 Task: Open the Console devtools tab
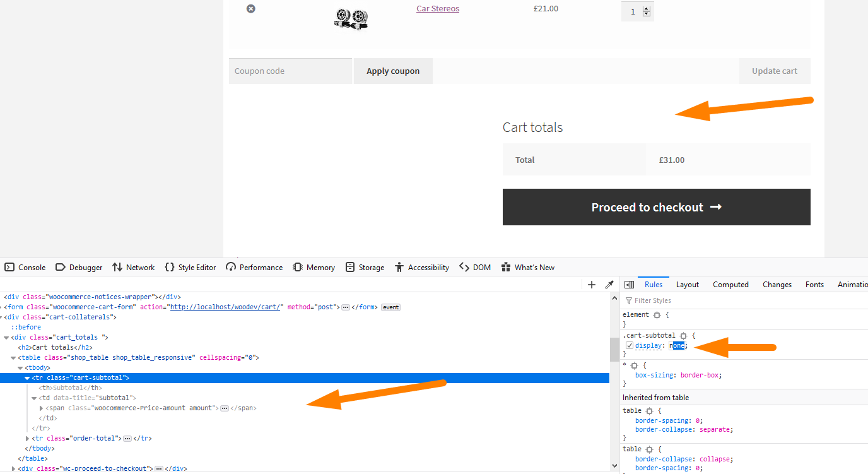pos(25,268)
